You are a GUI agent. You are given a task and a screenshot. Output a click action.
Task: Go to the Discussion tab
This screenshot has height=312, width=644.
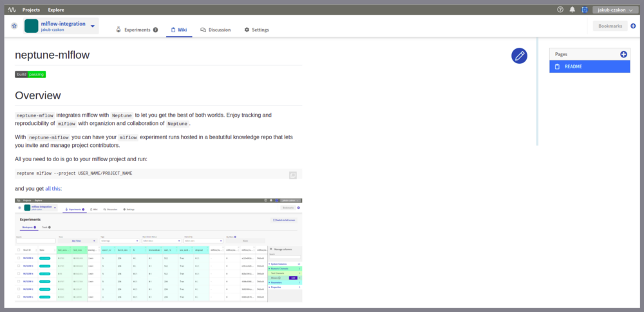(x=215, y=30)
